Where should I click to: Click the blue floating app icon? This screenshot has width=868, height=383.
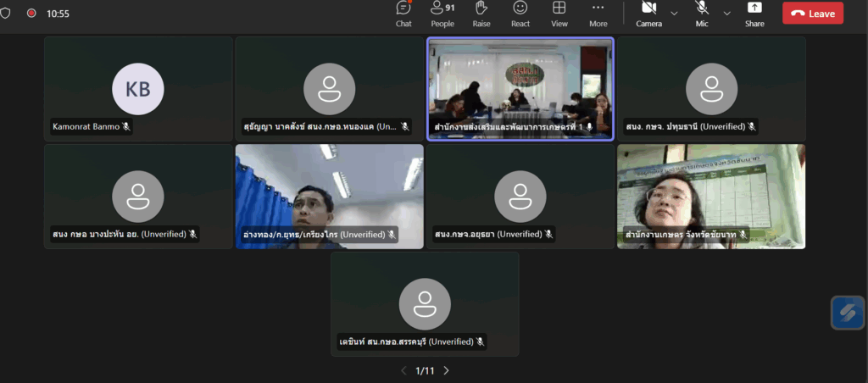[x=847, y=313]
